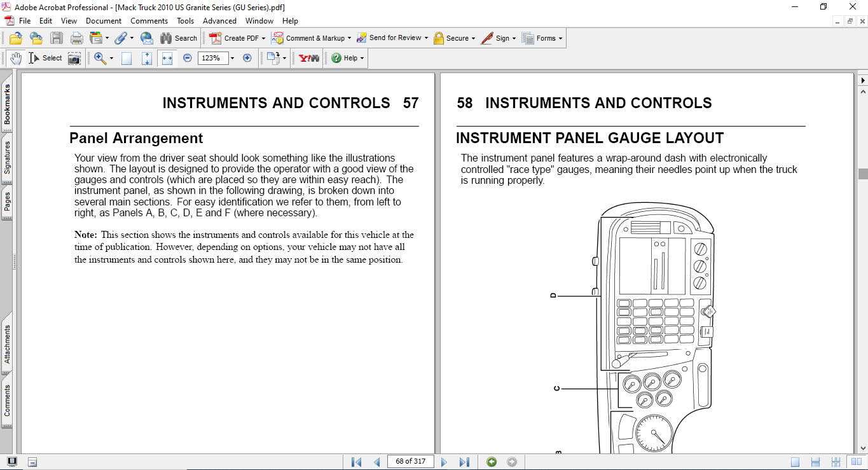
Task: Click the grey Next View arrow
Action: tap(512, 462)
